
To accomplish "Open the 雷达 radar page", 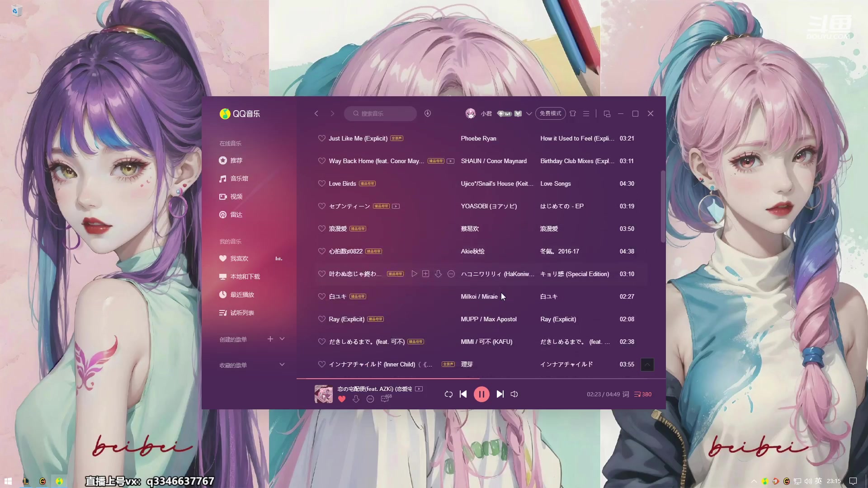I will 236,215.
